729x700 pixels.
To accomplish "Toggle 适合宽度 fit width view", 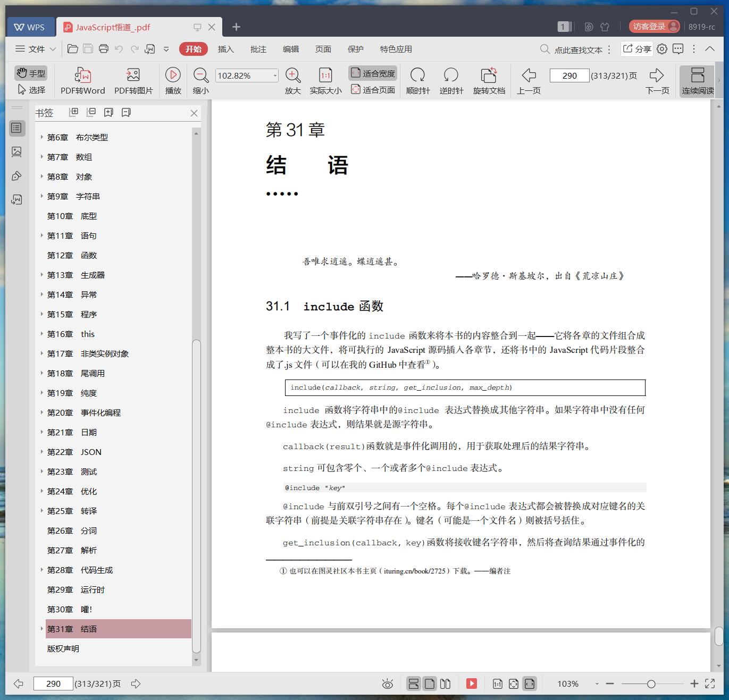I will (x=373, y=73).
